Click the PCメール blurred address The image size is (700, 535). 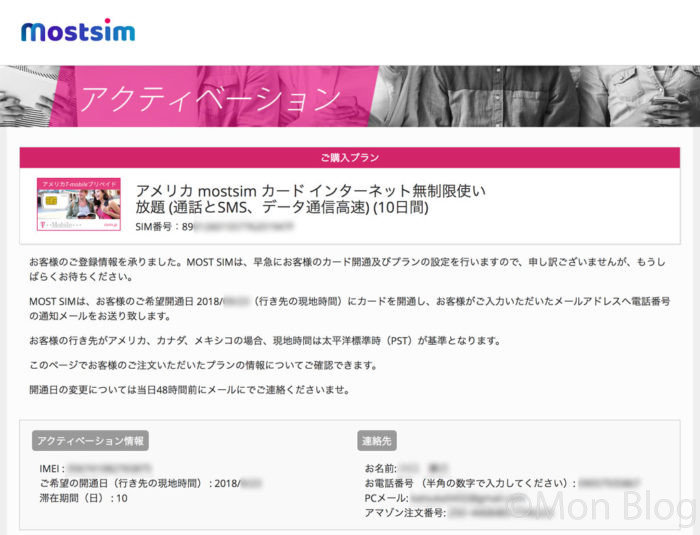[458, 497]
